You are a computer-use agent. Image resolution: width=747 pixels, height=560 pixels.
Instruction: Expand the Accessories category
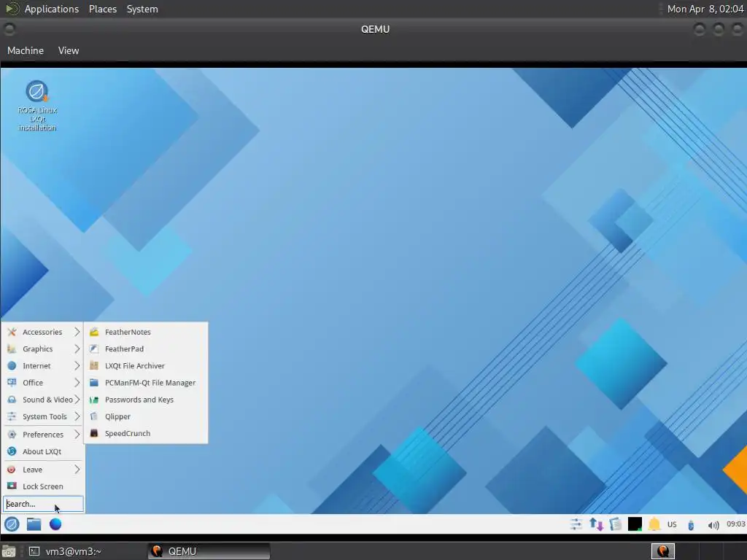tap(43, 332)
